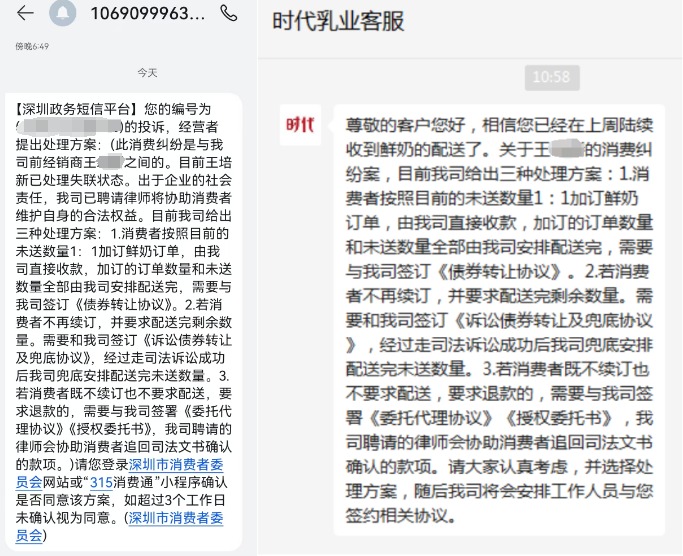Go back using the left arrow icon
683x556 pixels.
pyautogui.click(x=25, y=13)
